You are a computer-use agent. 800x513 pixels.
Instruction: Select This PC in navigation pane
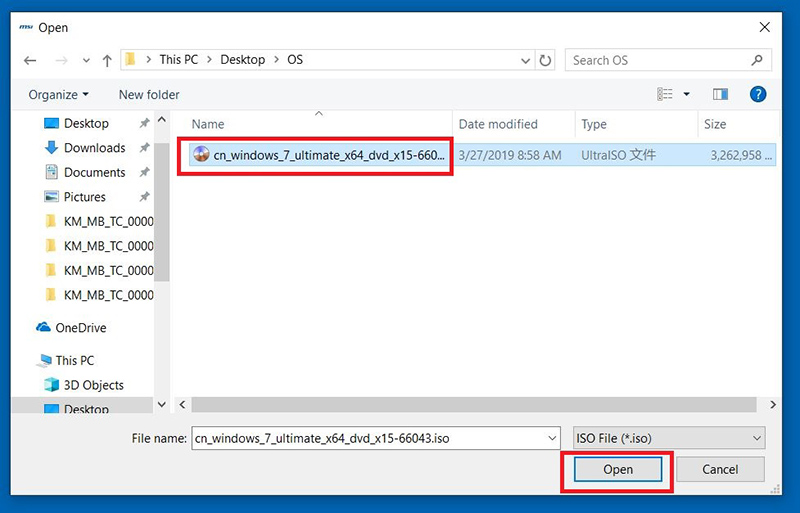coord(65,360)
